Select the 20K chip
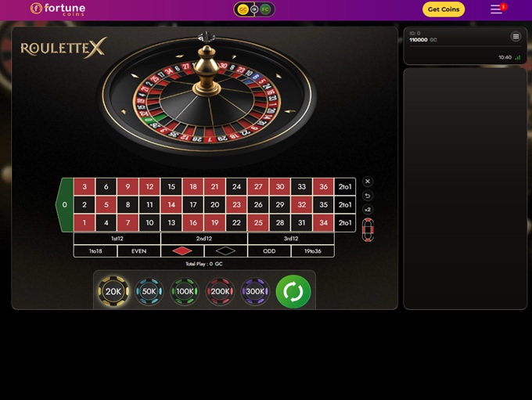This screenshot has height=400, width=532. (113, 291)
